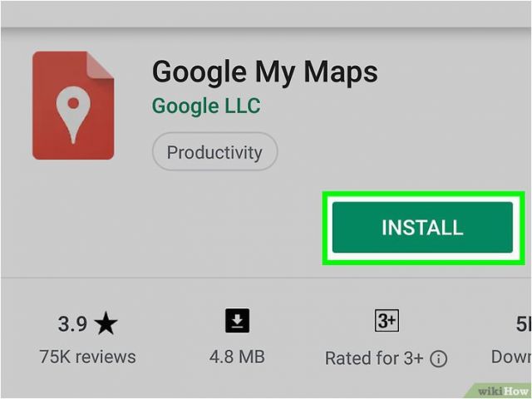Image resolution: width=532 pixels, height=399 pixels.
Task: Tap the 4.8 MB size label
Action: (237, 357)
